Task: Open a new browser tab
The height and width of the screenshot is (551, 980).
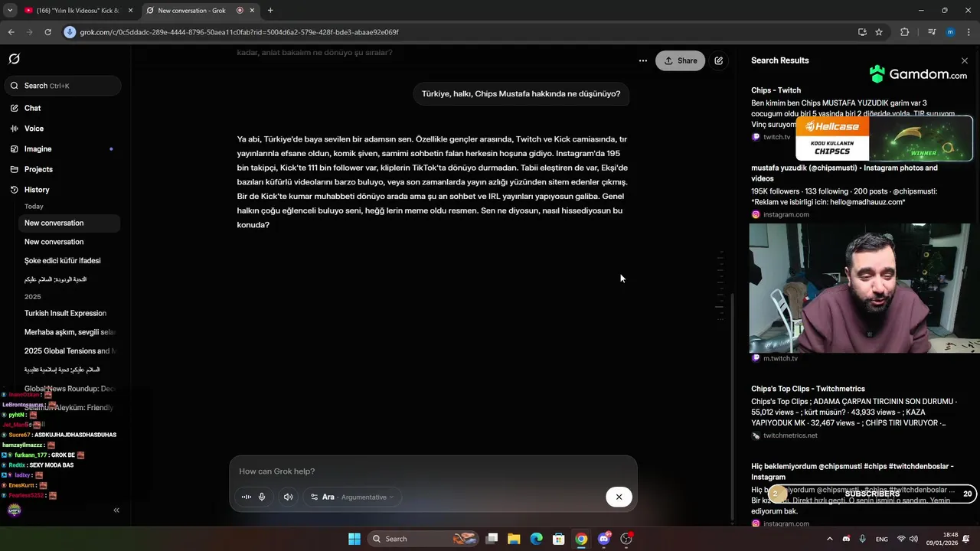Action: click(270, 11)
